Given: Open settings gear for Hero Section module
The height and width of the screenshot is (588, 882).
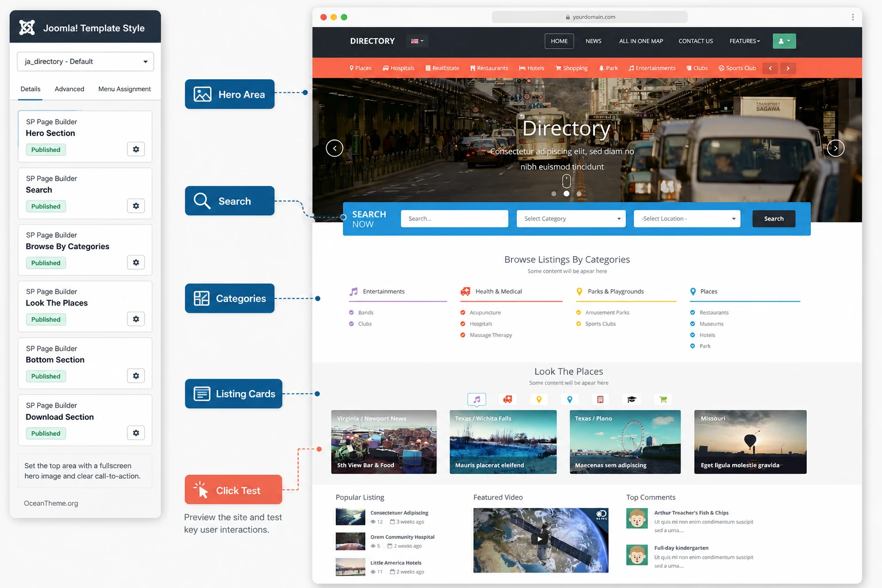Looking at the screenshot, I should tap(136, 149).
